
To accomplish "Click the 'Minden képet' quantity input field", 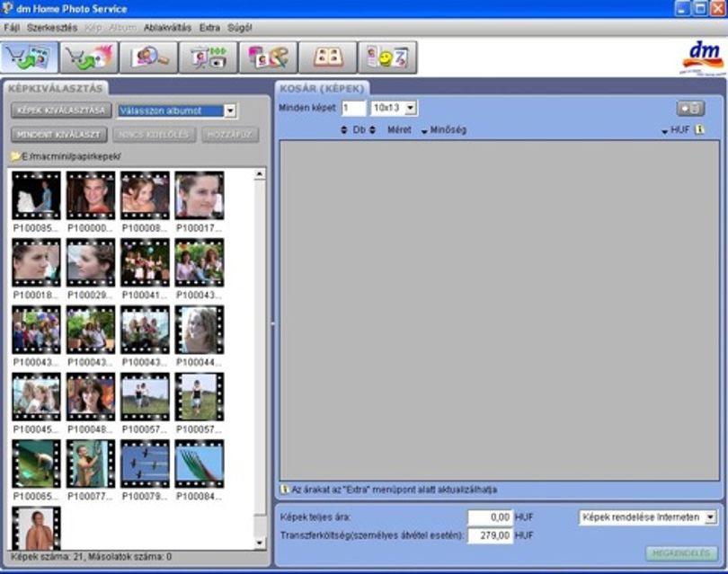I will pyautogui.click(x=353, y=108).
